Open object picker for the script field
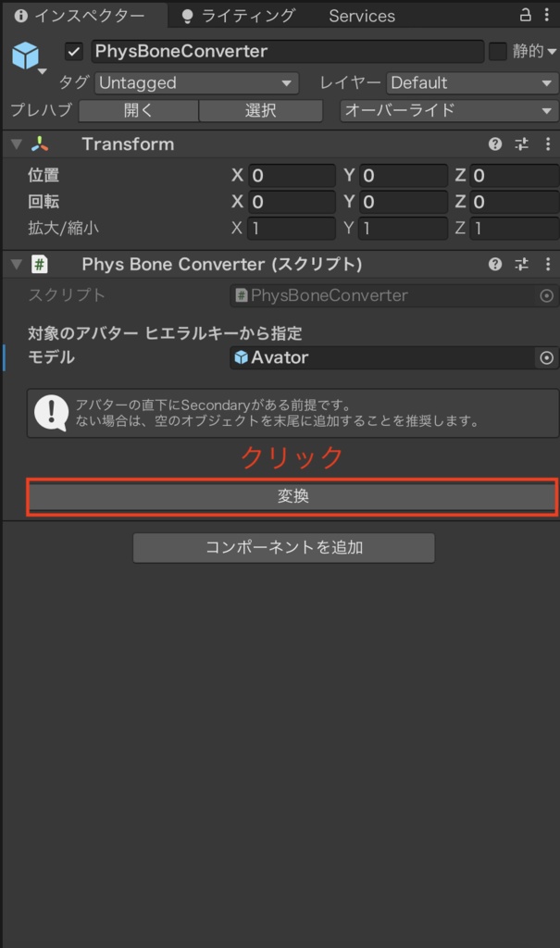 [547, 295]
